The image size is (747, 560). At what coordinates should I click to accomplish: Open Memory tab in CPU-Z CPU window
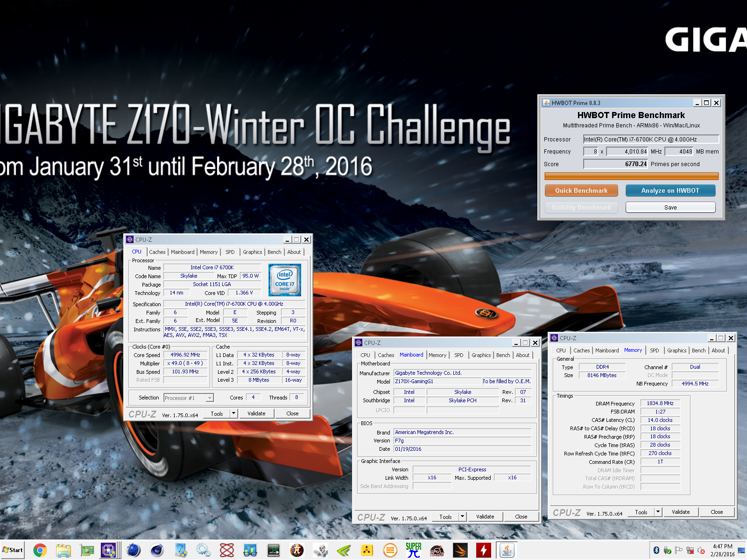[209, 252]
